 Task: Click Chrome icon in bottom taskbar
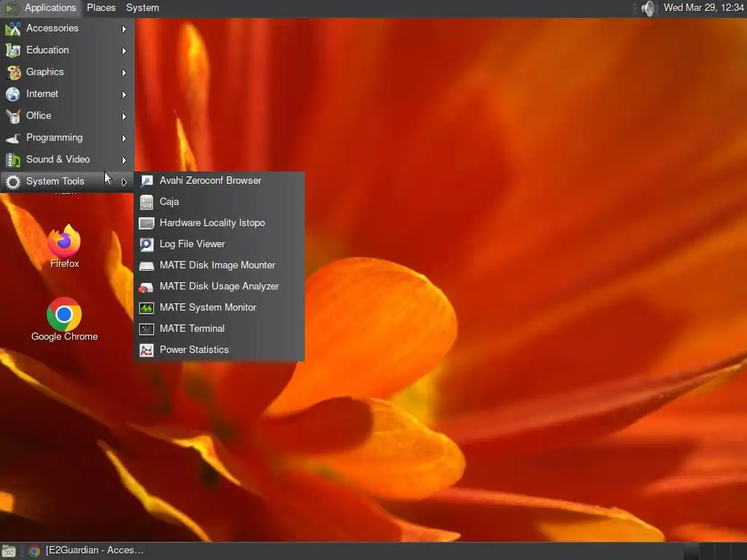(34, 551)
